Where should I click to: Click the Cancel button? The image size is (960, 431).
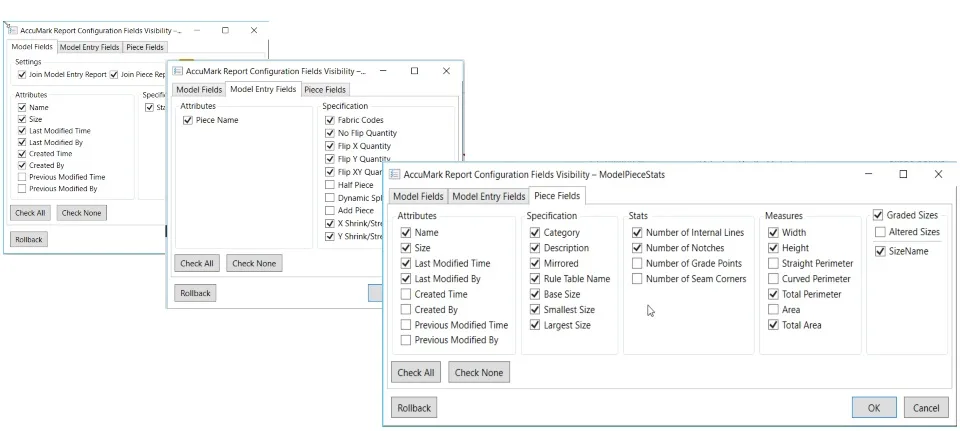pyautogui.click(x=926, y=408)
